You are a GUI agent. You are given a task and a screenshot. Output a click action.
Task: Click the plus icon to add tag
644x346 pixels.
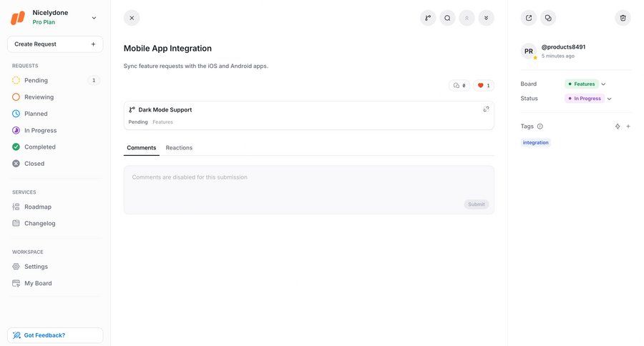pyautogui.click(x=628, y=127)
